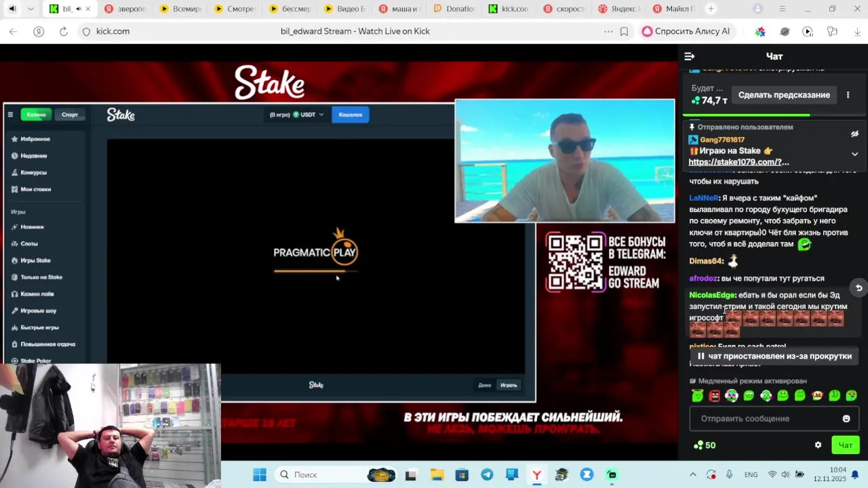Open chat settings gear icon
This screenshot has width=868, height=488.
pos(818,445)
